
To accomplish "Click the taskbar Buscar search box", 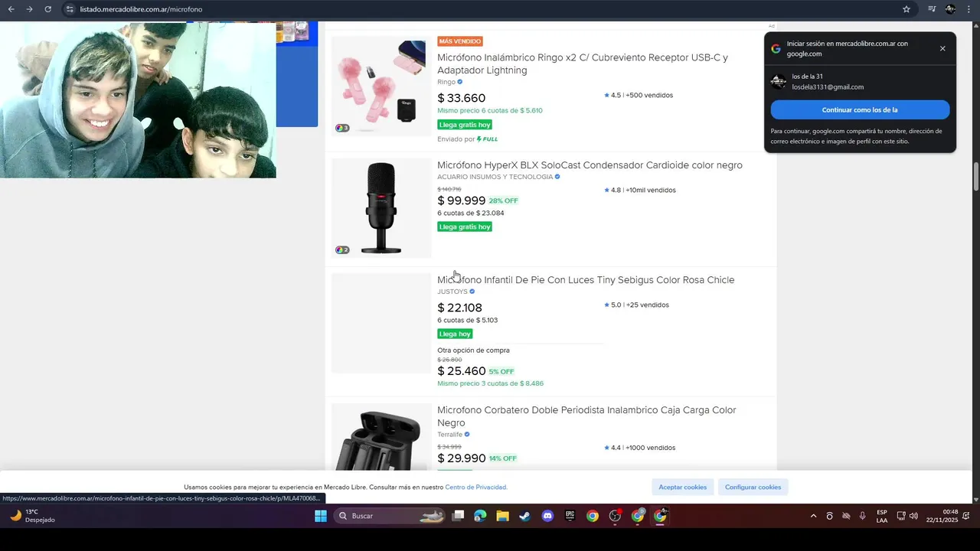I will click(390, 516).
